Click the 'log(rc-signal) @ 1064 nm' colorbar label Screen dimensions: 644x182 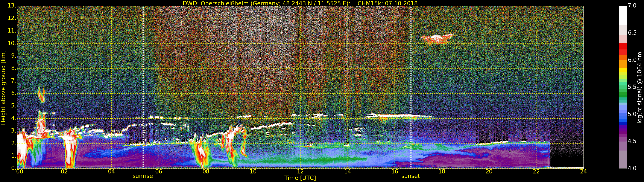coord(639,88)
